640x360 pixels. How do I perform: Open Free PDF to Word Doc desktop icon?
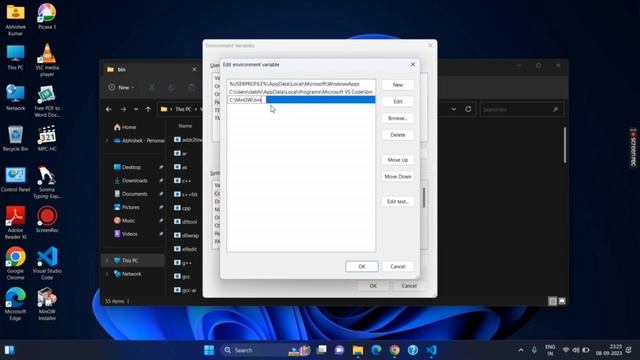tap(47, 101)
